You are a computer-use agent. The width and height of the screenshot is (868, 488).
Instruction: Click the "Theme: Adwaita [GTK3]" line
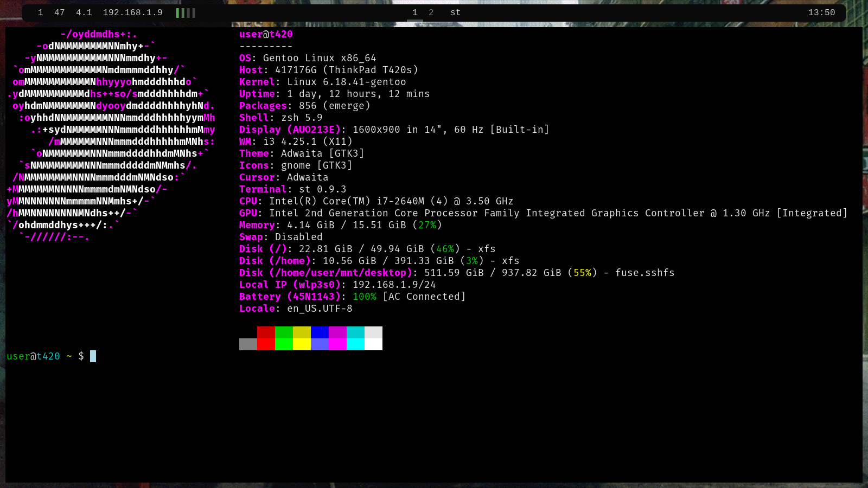[x=302, y=153]
